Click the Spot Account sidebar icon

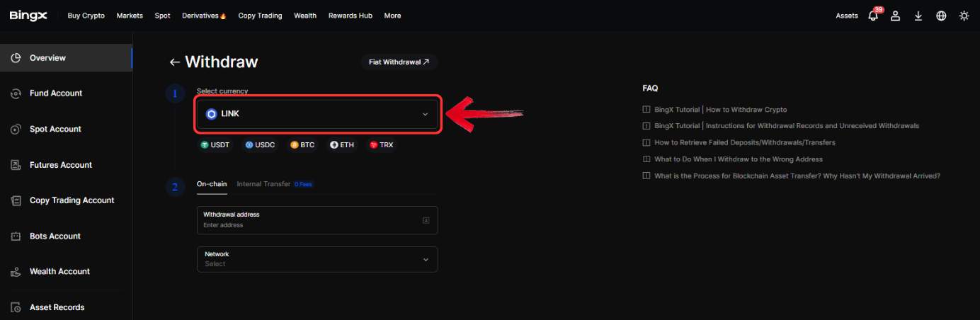click(16, 130)
